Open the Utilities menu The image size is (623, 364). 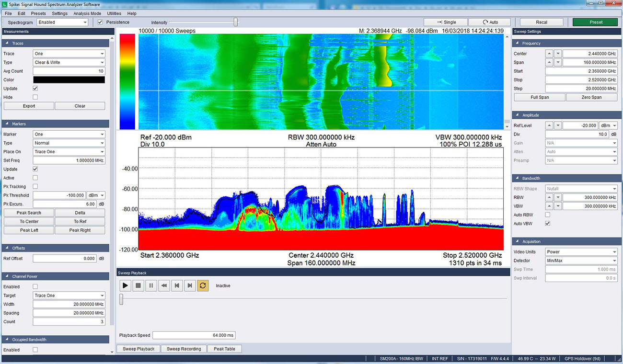(114, 13)
